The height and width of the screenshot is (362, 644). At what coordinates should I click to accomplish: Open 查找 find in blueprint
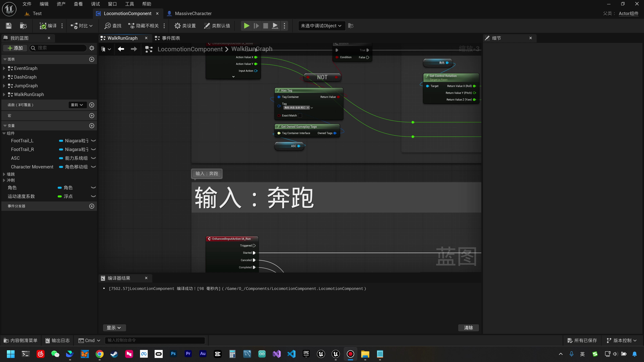(113, 26)
